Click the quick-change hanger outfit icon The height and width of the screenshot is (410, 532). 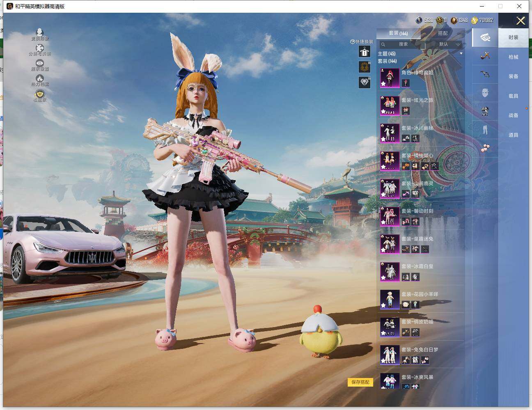pos(364,52)
